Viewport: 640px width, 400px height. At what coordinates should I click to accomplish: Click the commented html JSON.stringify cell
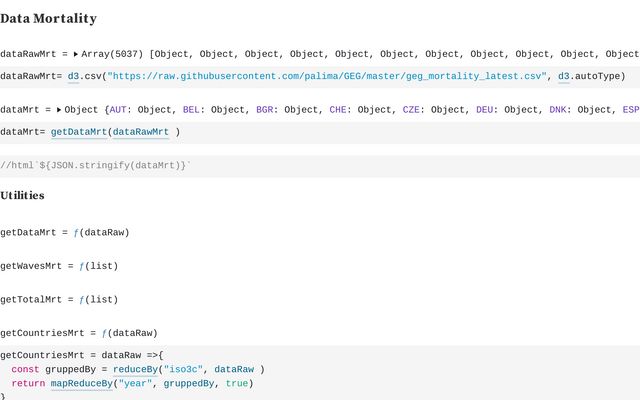95,165
